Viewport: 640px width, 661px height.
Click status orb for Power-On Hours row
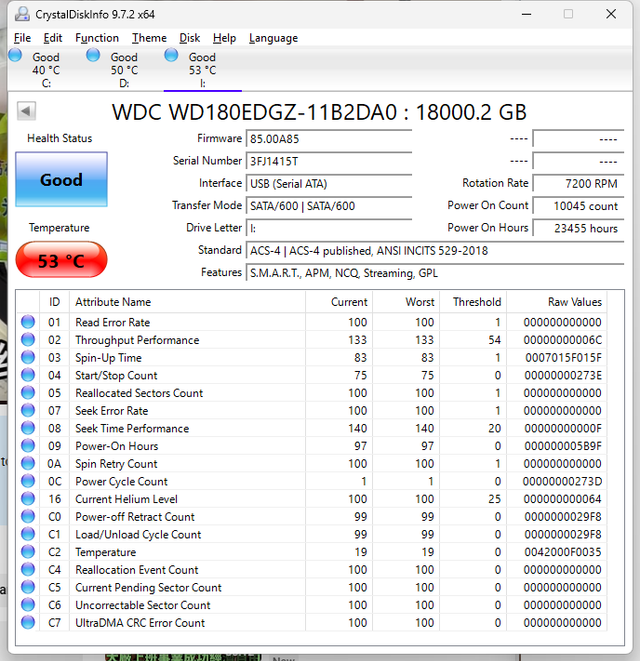(x=28, y=446)
